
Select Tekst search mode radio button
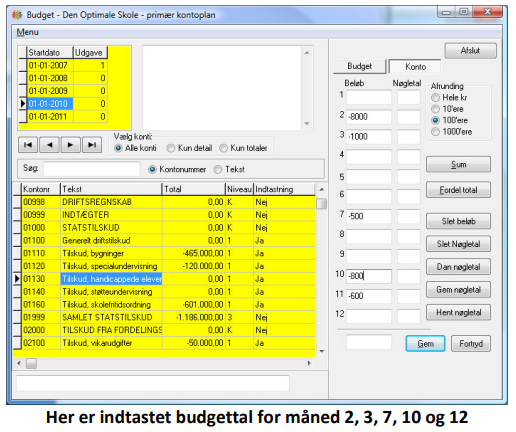(x=229, y=169)
